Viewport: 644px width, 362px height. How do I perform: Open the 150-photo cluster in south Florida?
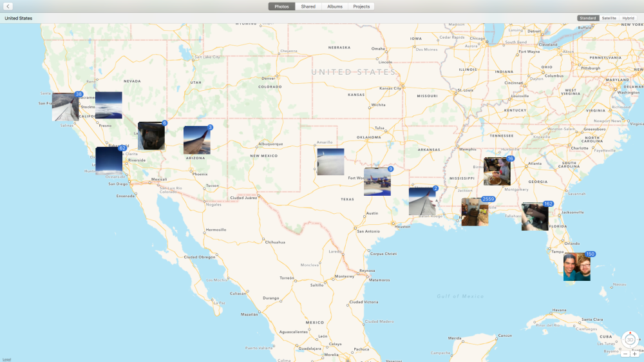point(576,267)
